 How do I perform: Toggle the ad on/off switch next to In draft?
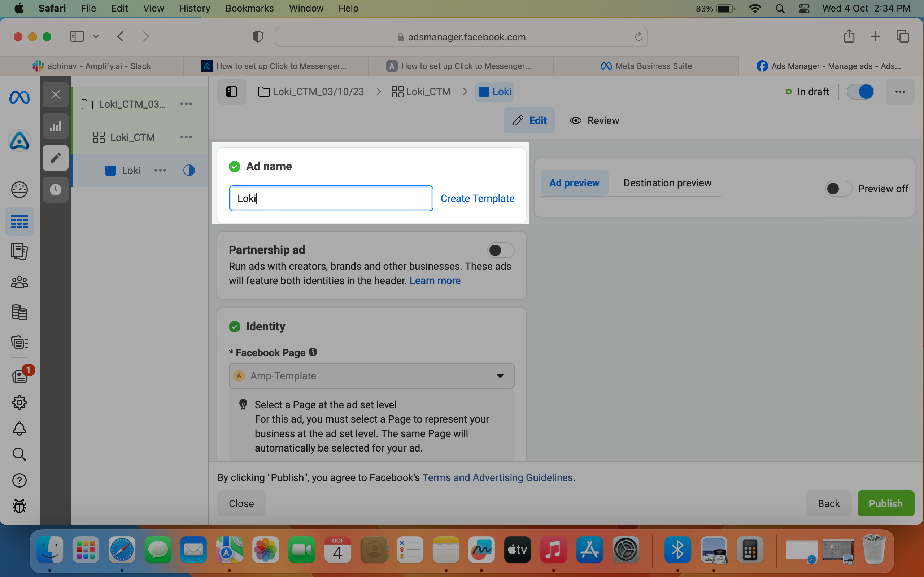[x=860, y=92]
